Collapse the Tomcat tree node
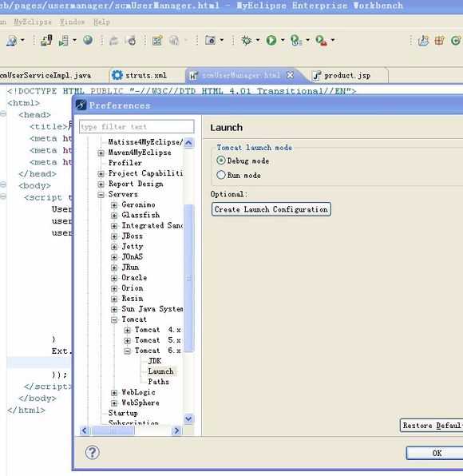463x476 pixels. tap(114, 319)
